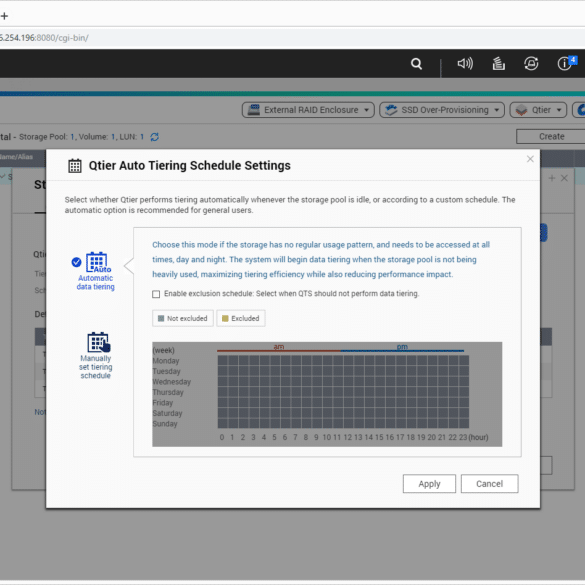Screen dimensions: 585x585
Task: Click the am header label
Action: pyautogui.click(x=279, y=347)
